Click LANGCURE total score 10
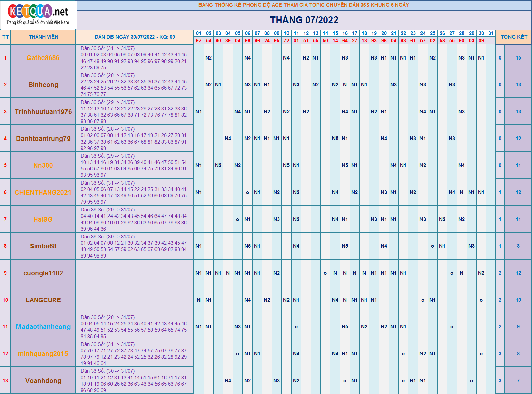The height and width of the screenshot is (394, 532). pyautogui.click(x=518, y=300)
